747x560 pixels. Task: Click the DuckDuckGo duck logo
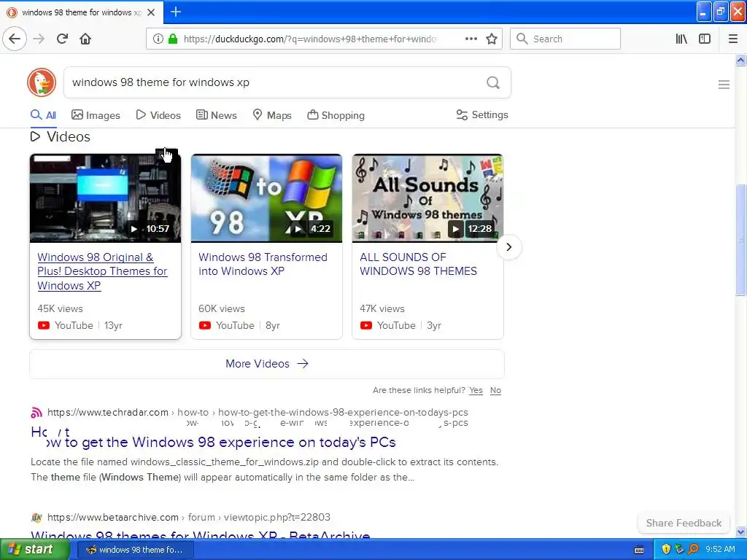click(42, 82)
